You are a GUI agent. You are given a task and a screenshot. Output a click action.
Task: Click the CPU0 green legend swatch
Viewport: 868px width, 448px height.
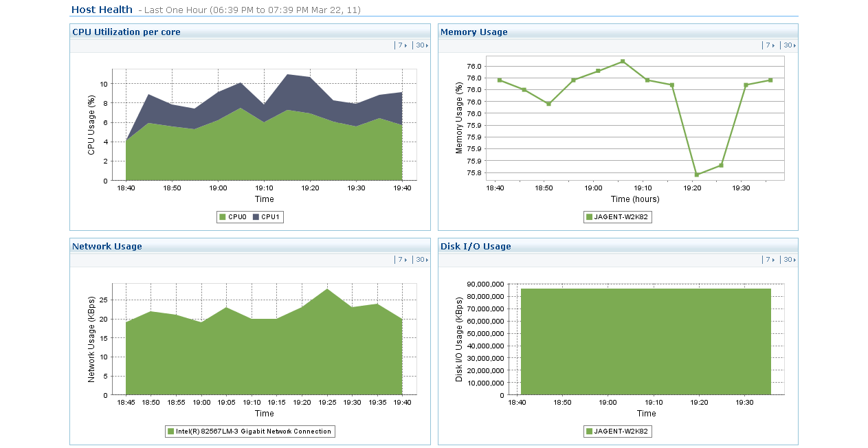coord(223,217)
